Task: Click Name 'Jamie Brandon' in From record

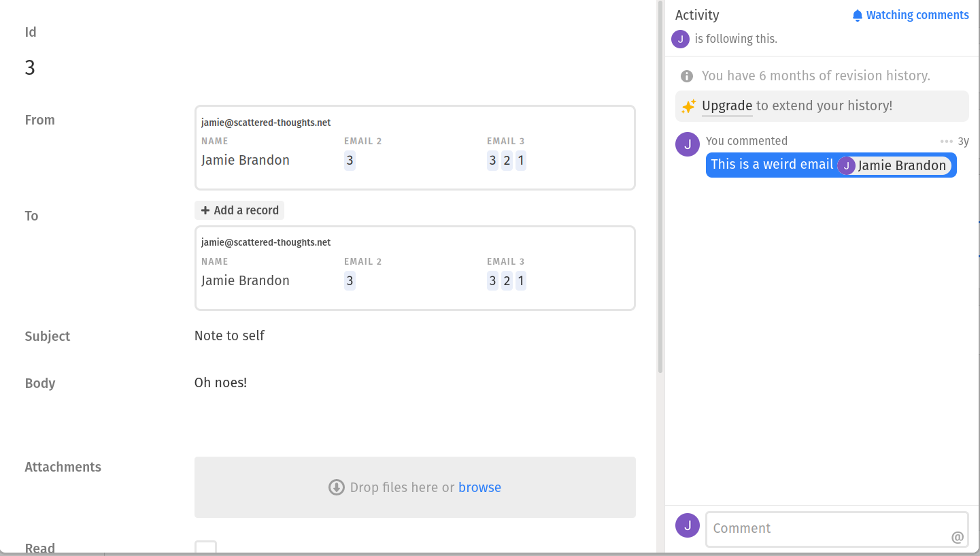Action: pyautogui.click(x=246, y=161)
